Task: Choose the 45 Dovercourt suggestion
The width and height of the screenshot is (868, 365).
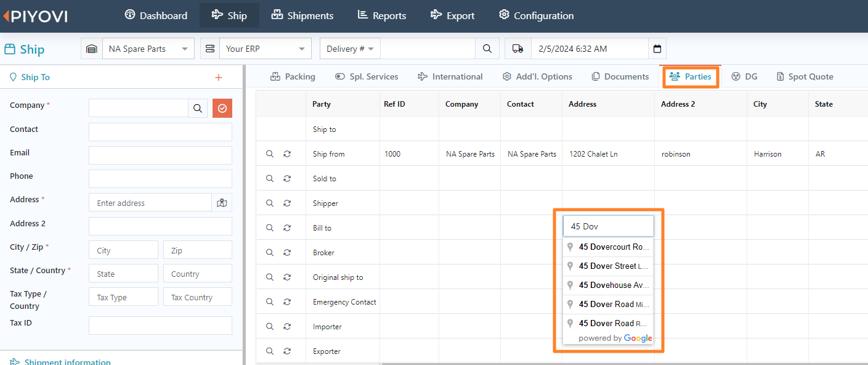Action: coord(608,247)
